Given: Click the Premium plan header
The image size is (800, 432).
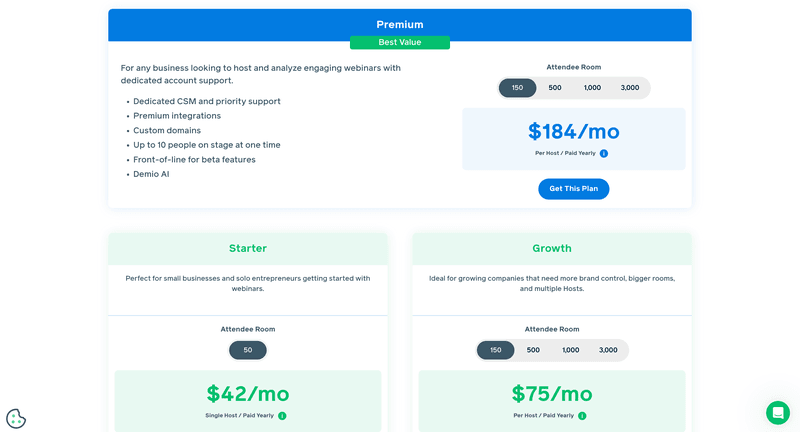Looking at the screenshot, I should point(400,24).
